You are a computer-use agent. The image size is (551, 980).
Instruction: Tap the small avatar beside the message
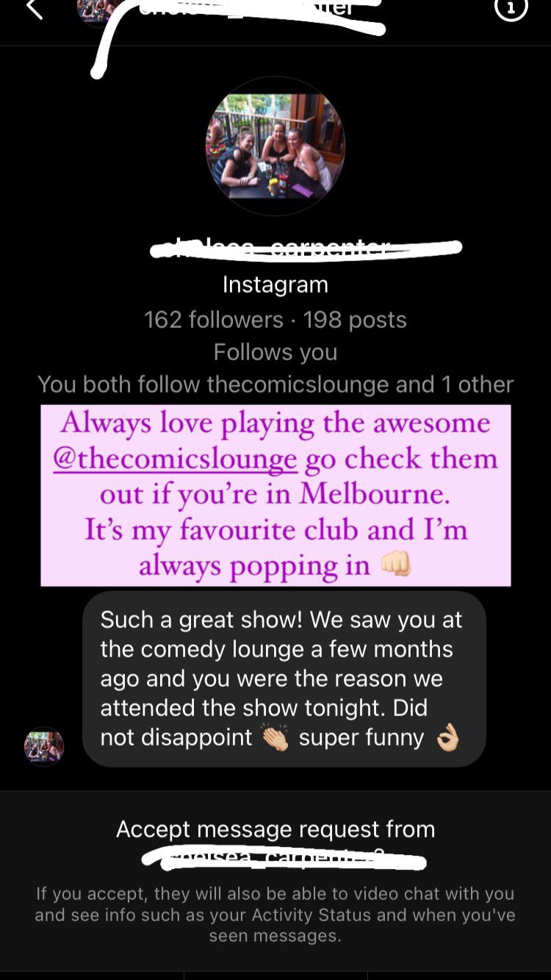coord(44,747)
